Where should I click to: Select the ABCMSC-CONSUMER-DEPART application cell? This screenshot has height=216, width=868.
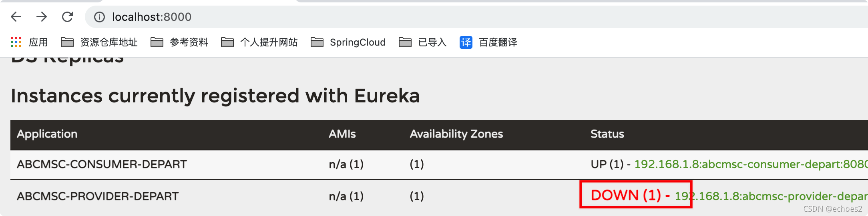pyautogui.click(x=102, y=164)
